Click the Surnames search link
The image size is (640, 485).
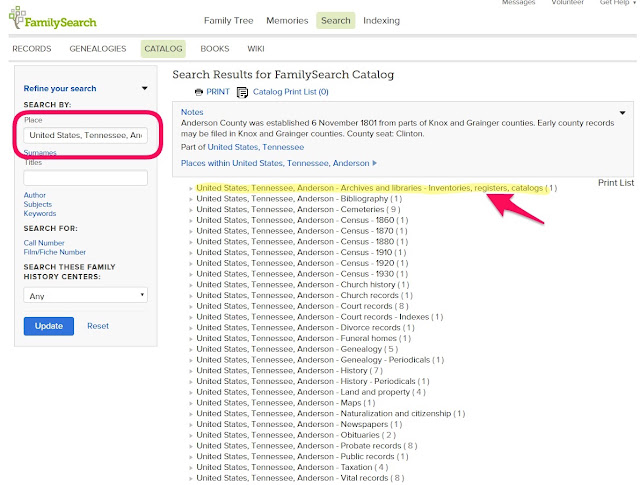pos(40,153)
